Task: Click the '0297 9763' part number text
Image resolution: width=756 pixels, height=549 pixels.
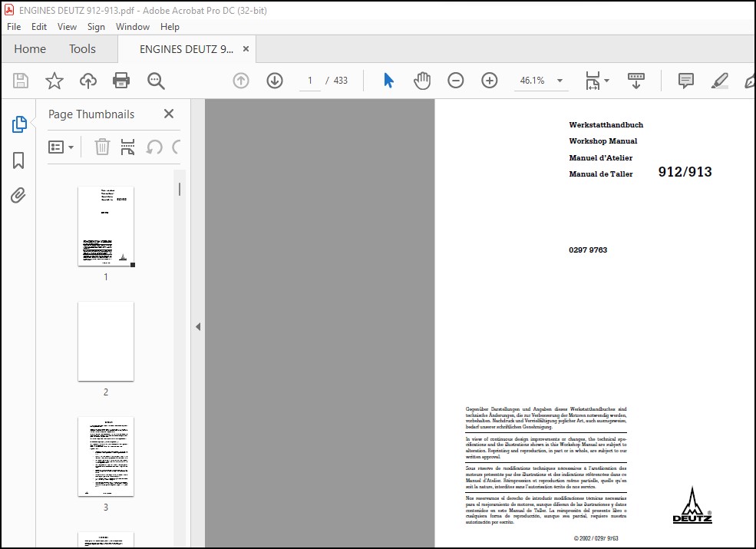Action: (588, 250)
